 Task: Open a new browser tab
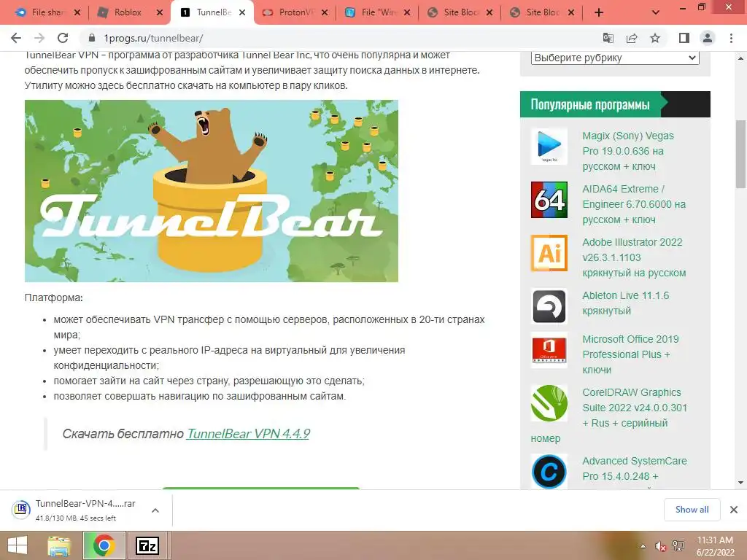coord(599,13)
